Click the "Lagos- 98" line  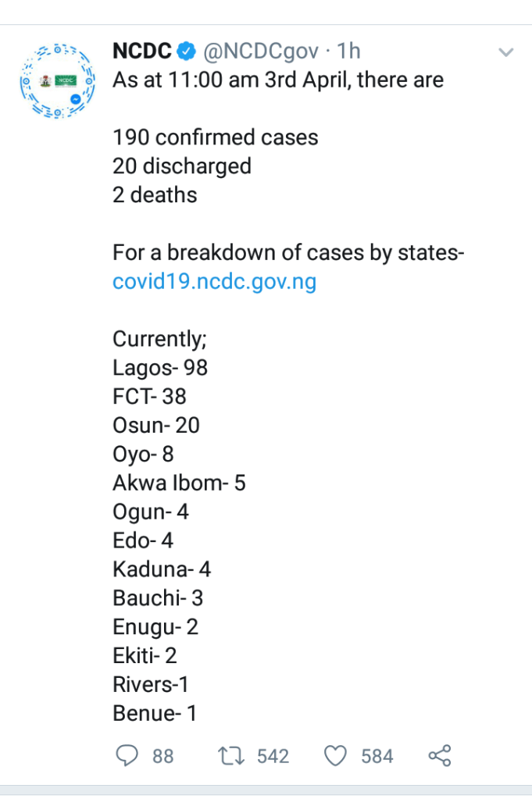[x=160, y=368]
